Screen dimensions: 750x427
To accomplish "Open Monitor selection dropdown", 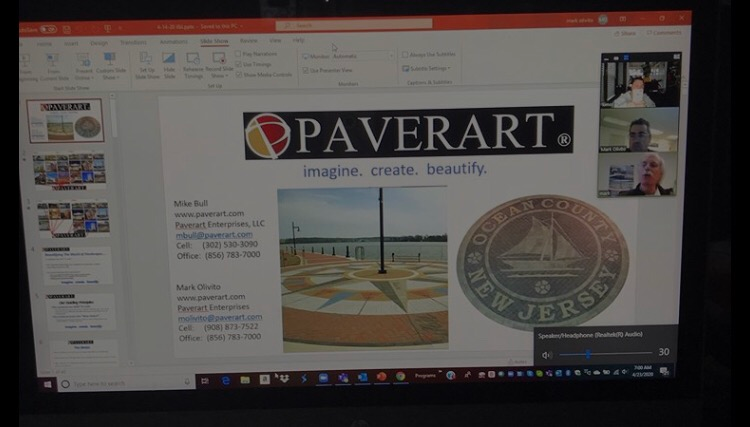I will coord(363,56).
